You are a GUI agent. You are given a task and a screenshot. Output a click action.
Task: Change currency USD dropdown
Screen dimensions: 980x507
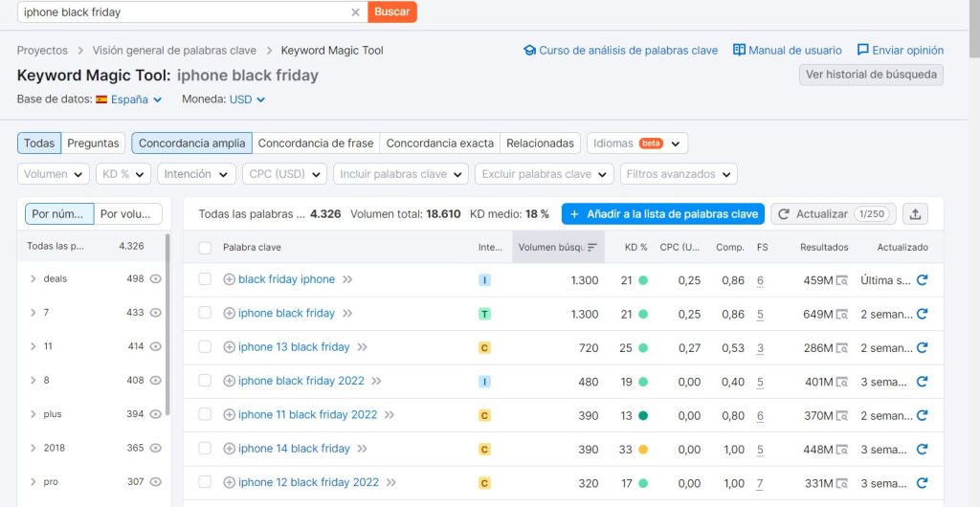tap(247, 99)
